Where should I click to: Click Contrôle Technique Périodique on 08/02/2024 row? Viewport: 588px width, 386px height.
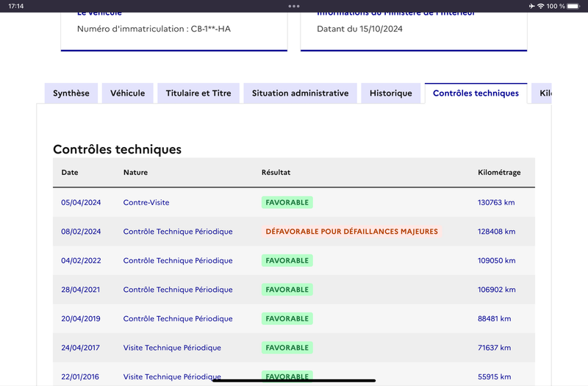pyautogui.click(x=178, y=232)
